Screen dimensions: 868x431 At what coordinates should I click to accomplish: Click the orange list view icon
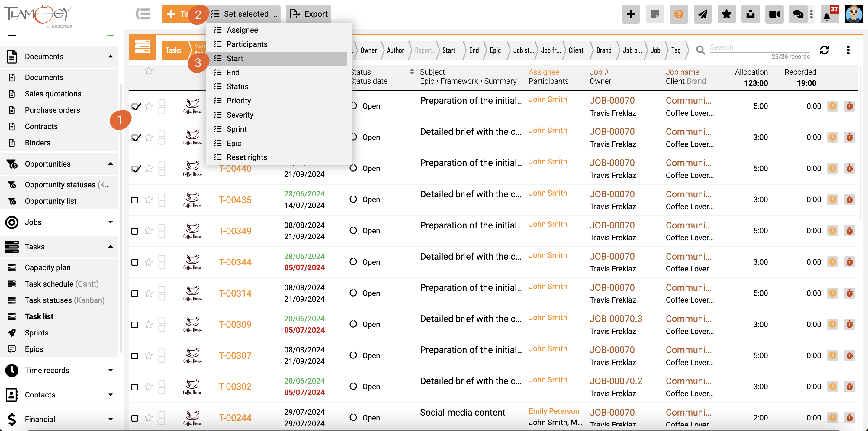[x=143, y=47]
